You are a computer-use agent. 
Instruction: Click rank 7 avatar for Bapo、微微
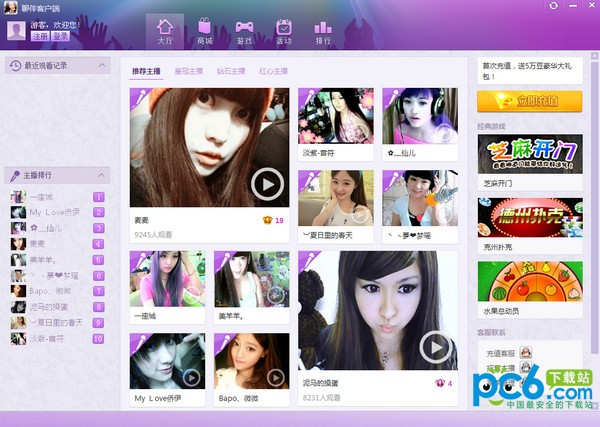[x=18, y=291]
